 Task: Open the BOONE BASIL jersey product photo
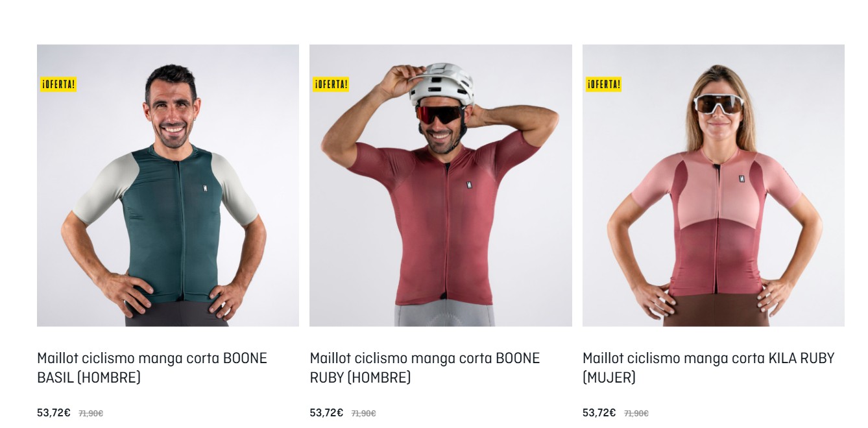click(x=168, y=185)
